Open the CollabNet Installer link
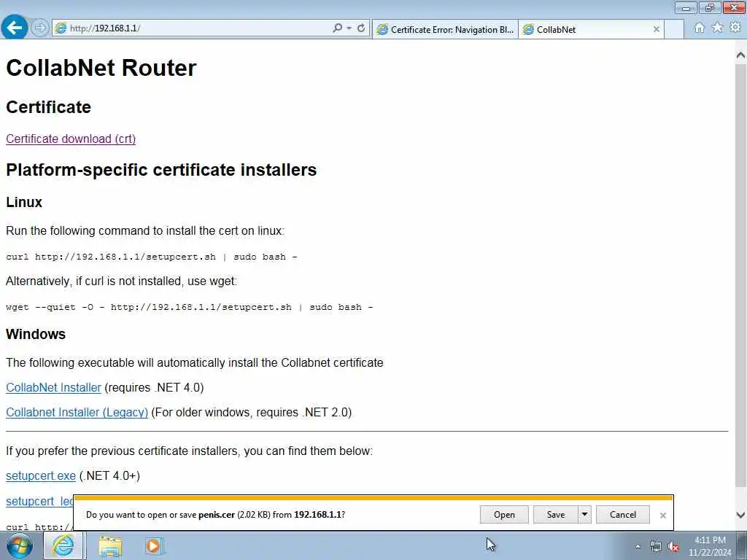Viewport: 747px width, 560px height. point(53,388)
